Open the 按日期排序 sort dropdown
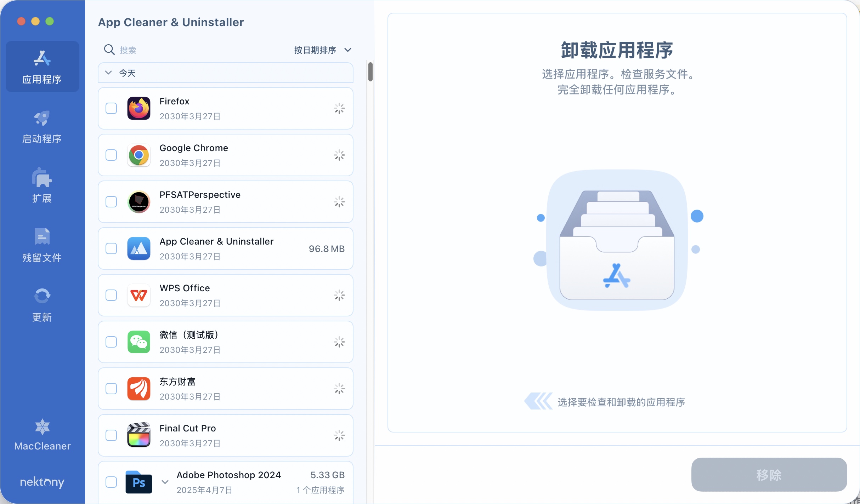Screen dimensions: 860x504 323,50
